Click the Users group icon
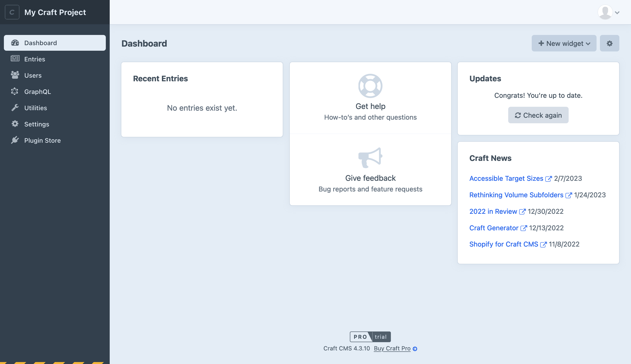 tap(15, 75)
